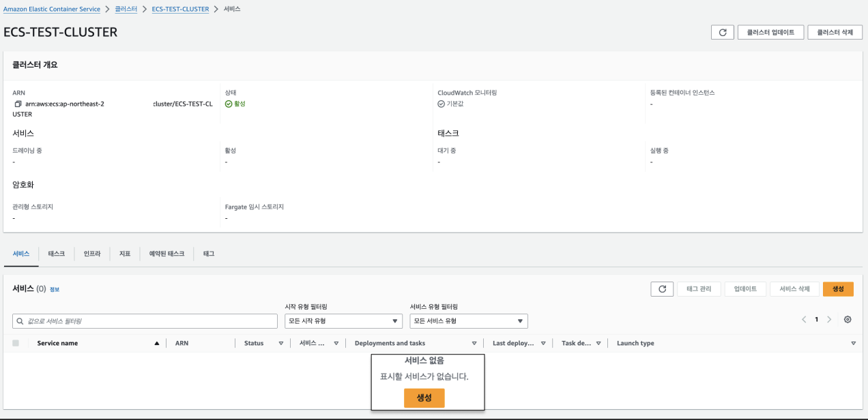This screenshot has height=420, width=868.
Task: Sort the Status column with its arrow
Action: (x=280, y=344)
